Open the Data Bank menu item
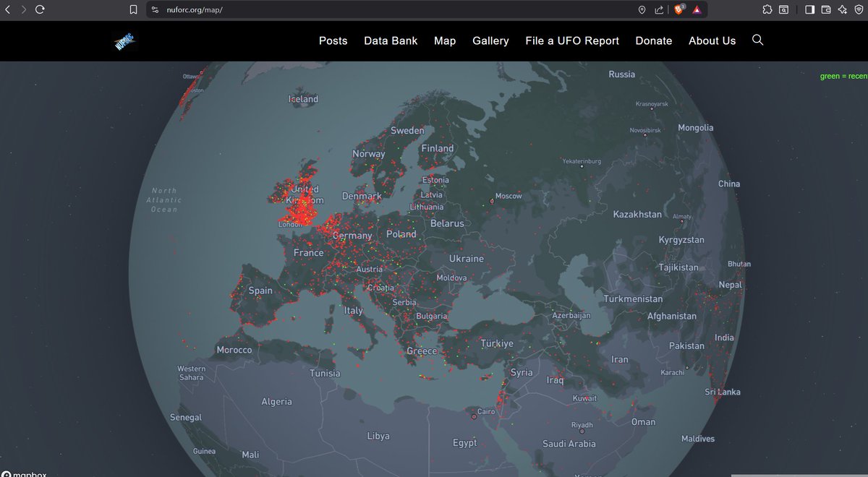Screen dimensions: 868x477 (x=391, y=40)
